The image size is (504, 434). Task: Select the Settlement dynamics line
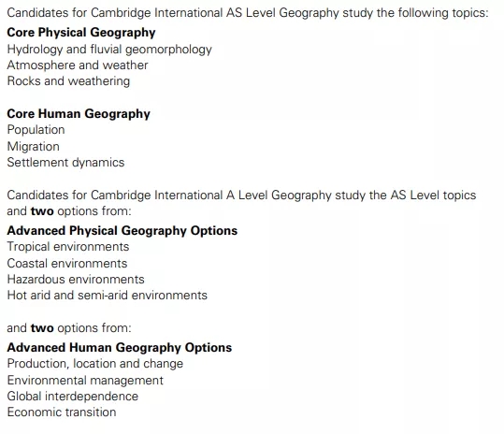coord(65,163)
